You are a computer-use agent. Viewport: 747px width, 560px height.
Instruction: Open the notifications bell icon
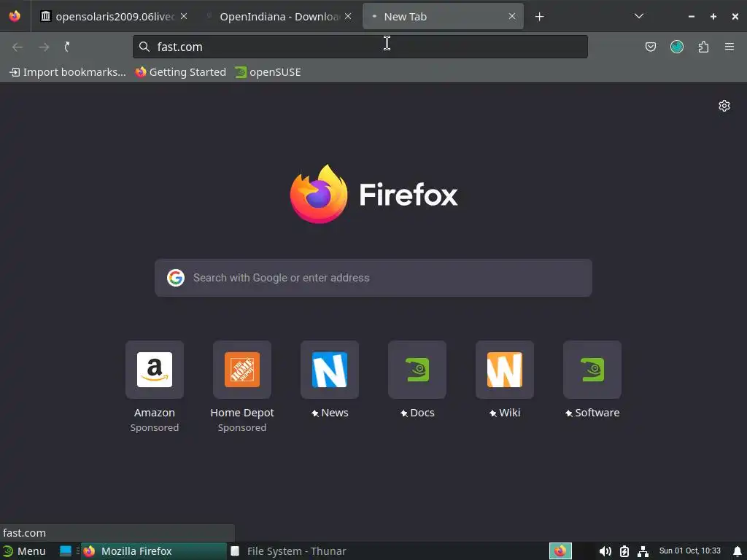pyautogui.click(x=738, y=551)
